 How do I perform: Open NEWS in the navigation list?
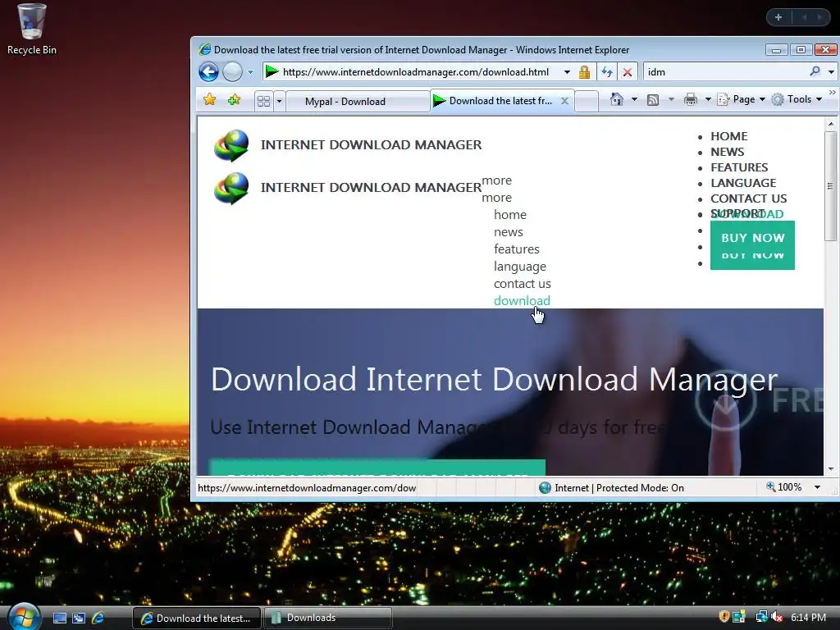727,152
